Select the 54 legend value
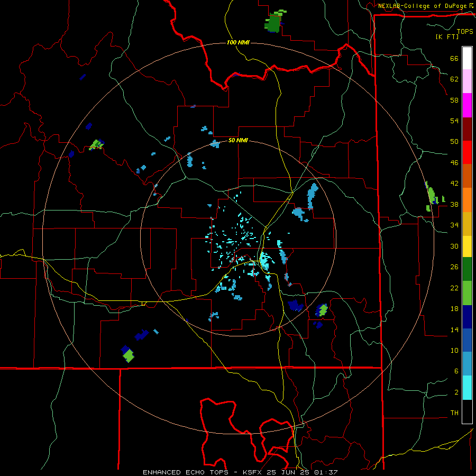This screenshot has height=476, width=476. (x=454, y=121)
